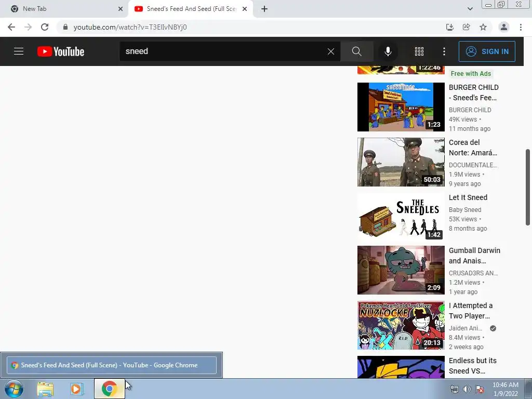Click the taskbar clock showing 10:46 AM
532x399 pixels.
click(505, 389)
